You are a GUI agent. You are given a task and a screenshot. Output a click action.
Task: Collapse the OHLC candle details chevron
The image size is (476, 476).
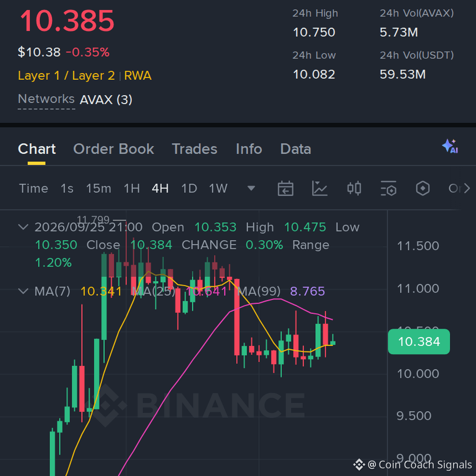[x=23, y=227]
